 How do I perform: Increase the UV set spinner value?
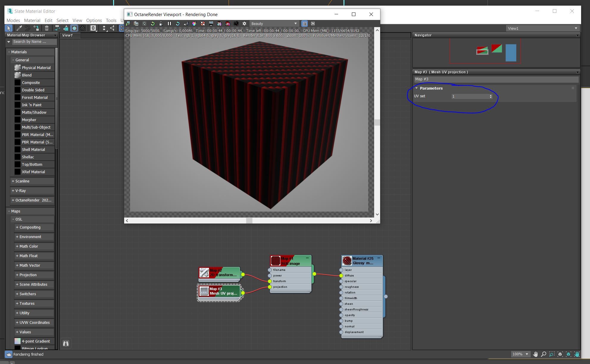[x=491, y=95]
